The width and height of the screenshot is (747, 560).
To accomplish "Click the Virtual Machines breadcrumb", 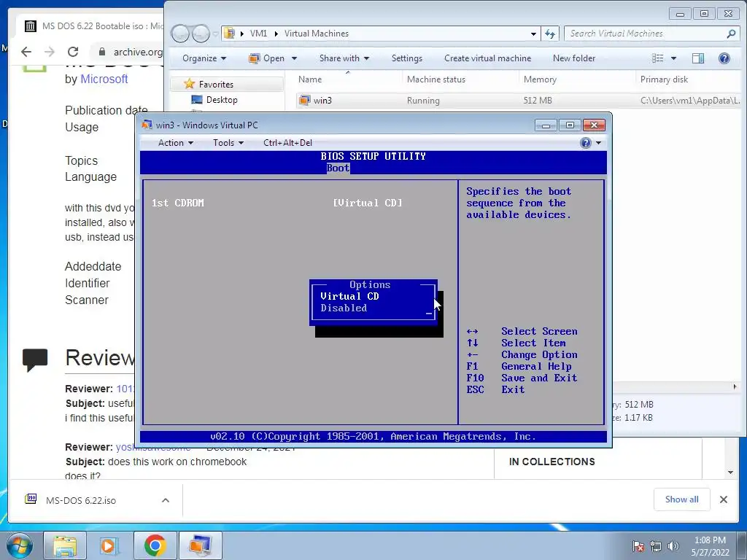I will tap(317, 34).
